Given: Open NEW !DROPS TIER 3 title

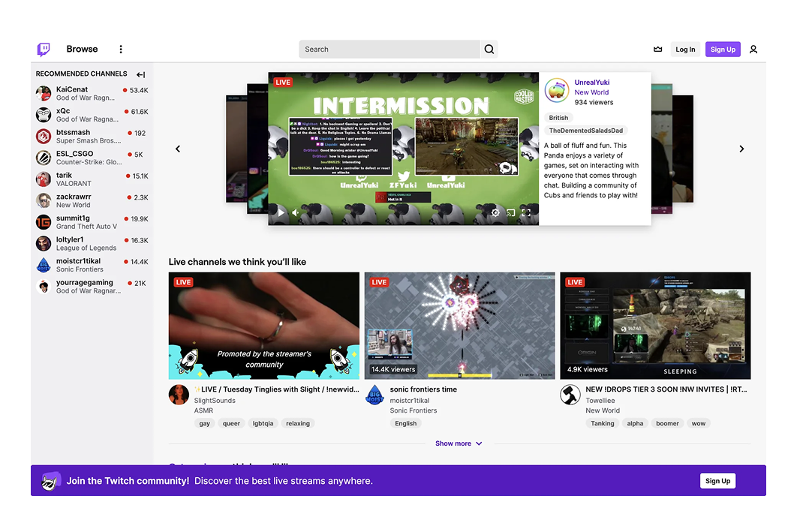Looking at the screenshot, I should (666, 389).
